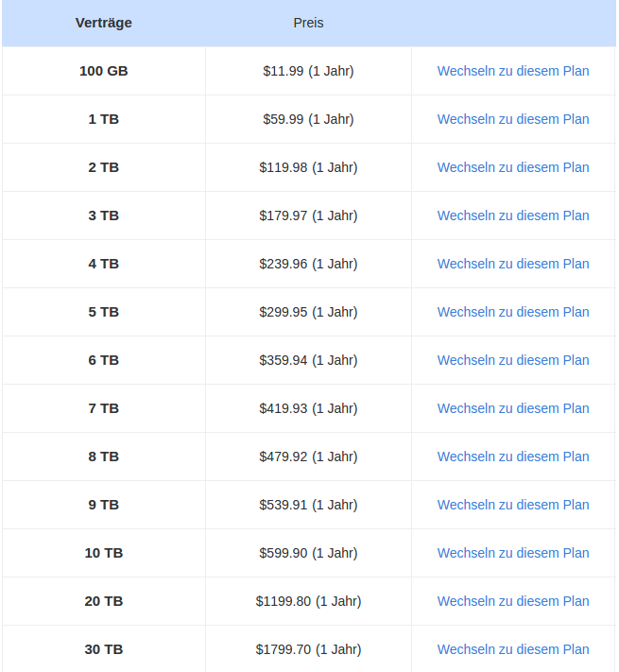Click the $1799.70 (1 Jahr) price text
This screenshot has width=619, height=672.
pos(308,649)
